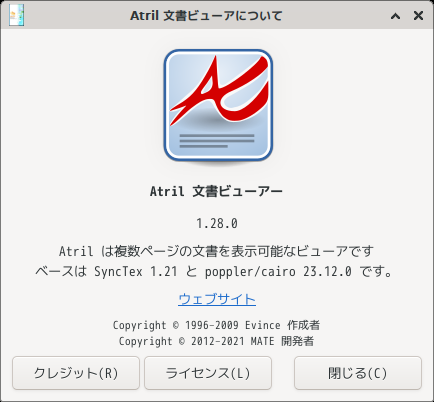
Task: Open the ウェブサイト link
Action: point(217,299)
